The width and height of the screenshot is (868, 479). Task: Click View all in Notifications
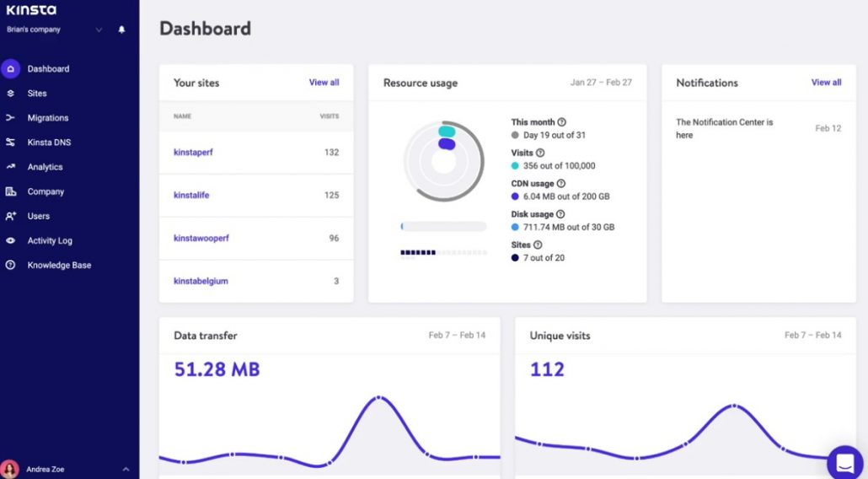[x=826, y=83]
